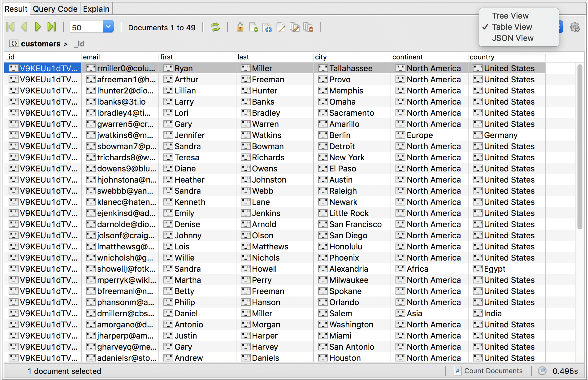Select Tree View mode
The height and width of the screenshot is (380, 588).
510,15
